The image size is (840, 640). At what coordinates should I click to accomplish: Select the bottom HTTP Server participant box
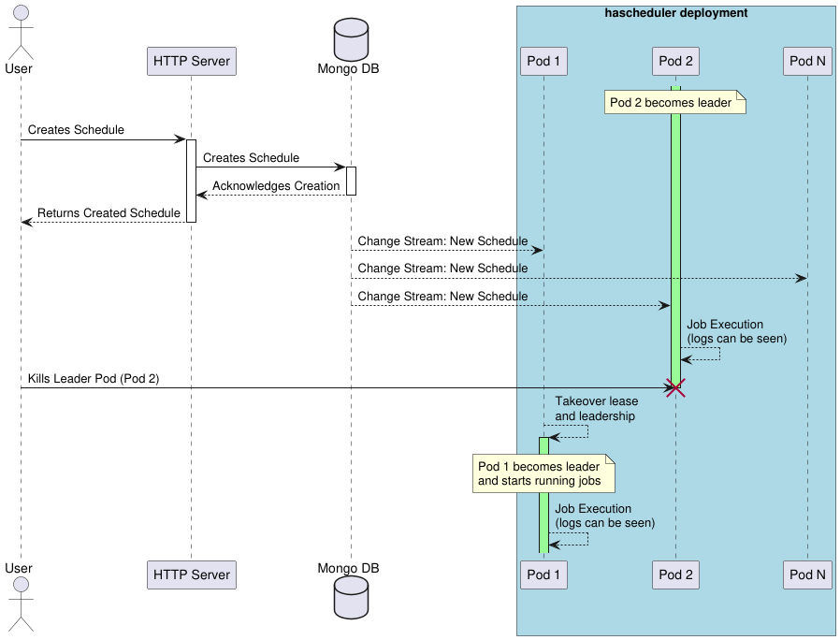coord(191,575)
